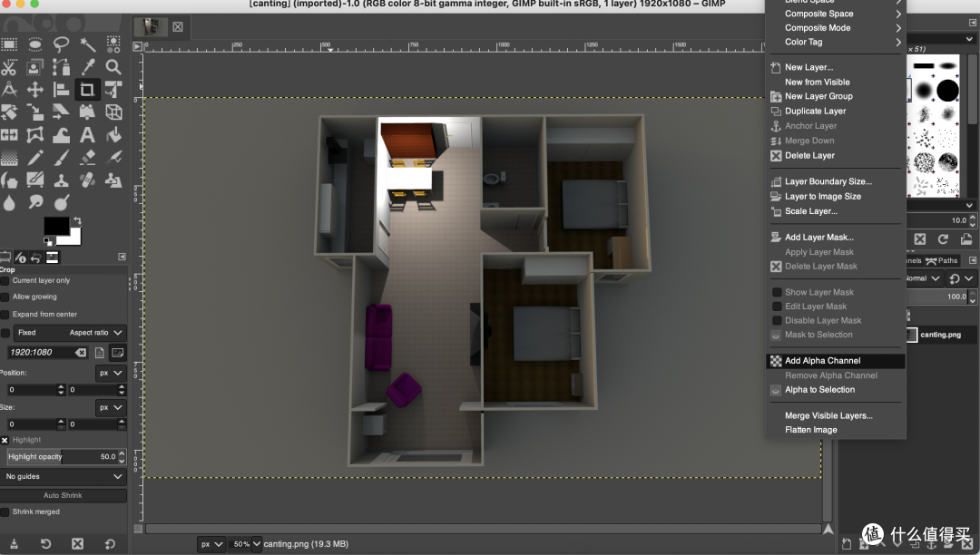Image resolution: width=980 pixels, height=555 pixels.
Task: Toggle Disable Layer Mask menu checkbox
Action: [777, 320]
